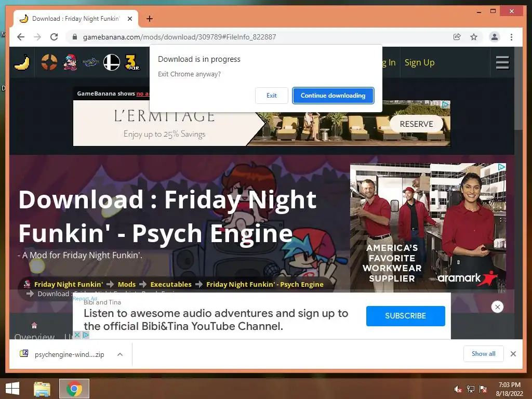Click the muted volume tray icon
Screen dimensions: 532x399
pyautogui.click(x=458, y=389)
